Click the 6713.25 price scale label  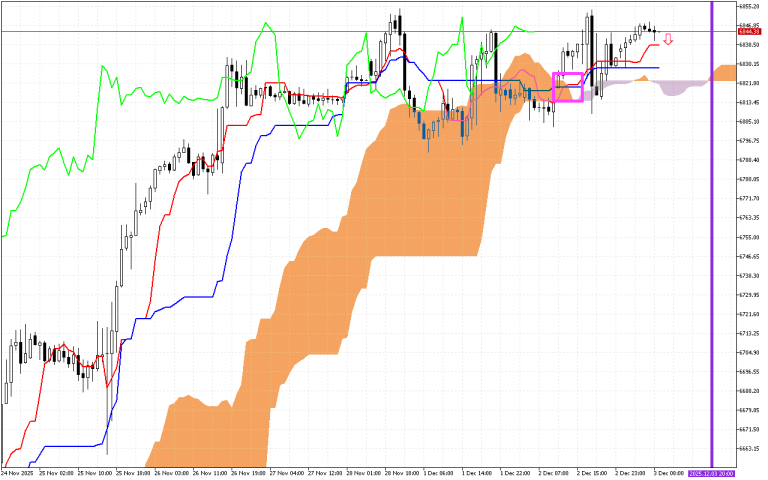[749, 333]
